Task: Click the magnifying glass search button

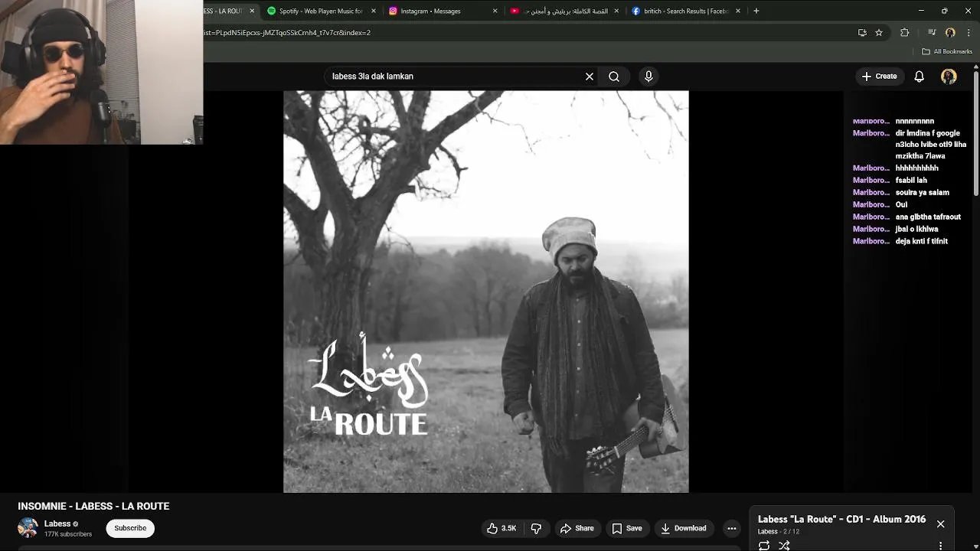Action: click(614, 77)
